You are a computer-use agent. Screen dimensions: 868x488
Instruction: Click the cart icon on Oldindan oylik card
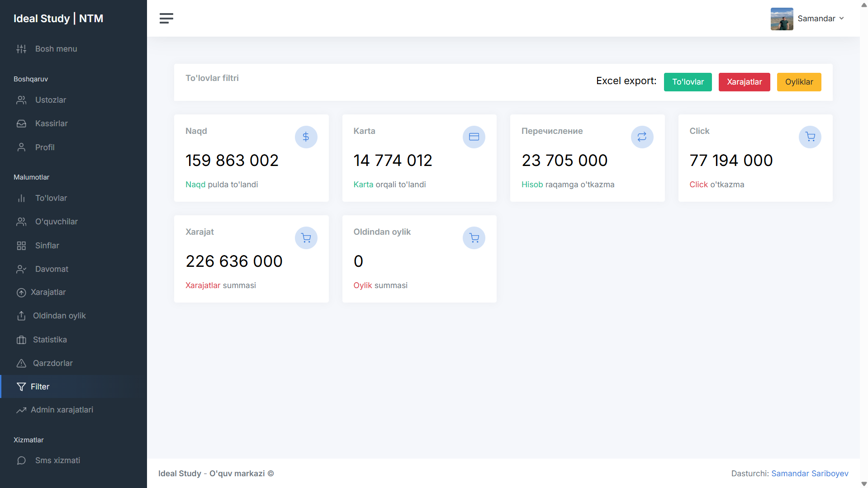[474, 238]
